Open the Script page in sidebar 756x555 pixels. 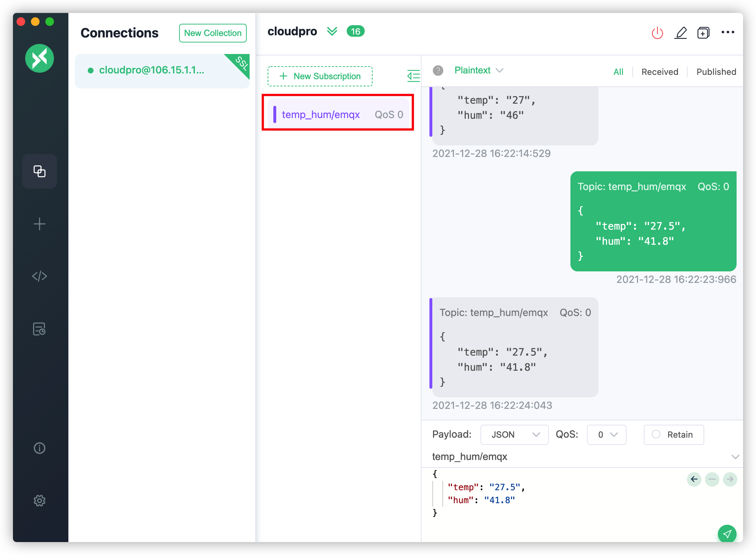click(x=40, y=276)
